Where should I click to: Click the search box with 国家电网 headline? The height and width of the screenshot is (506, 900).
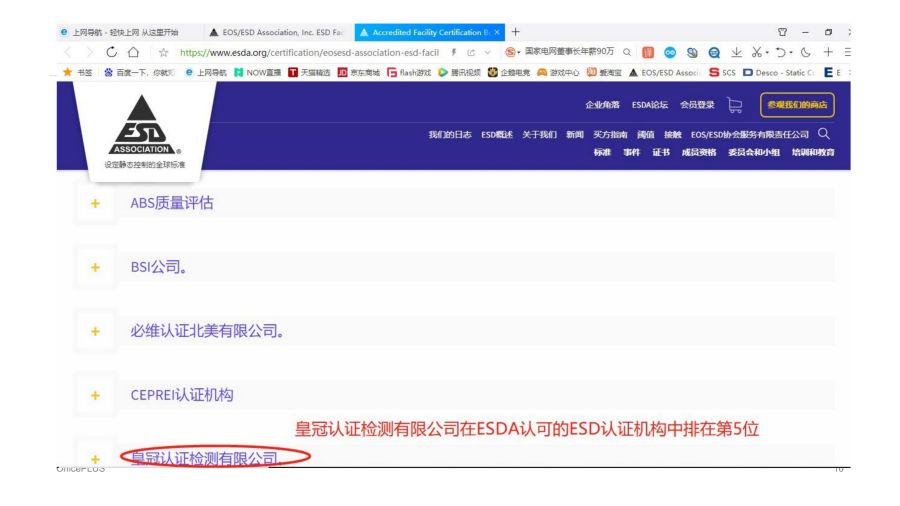(x=569, y=52)
